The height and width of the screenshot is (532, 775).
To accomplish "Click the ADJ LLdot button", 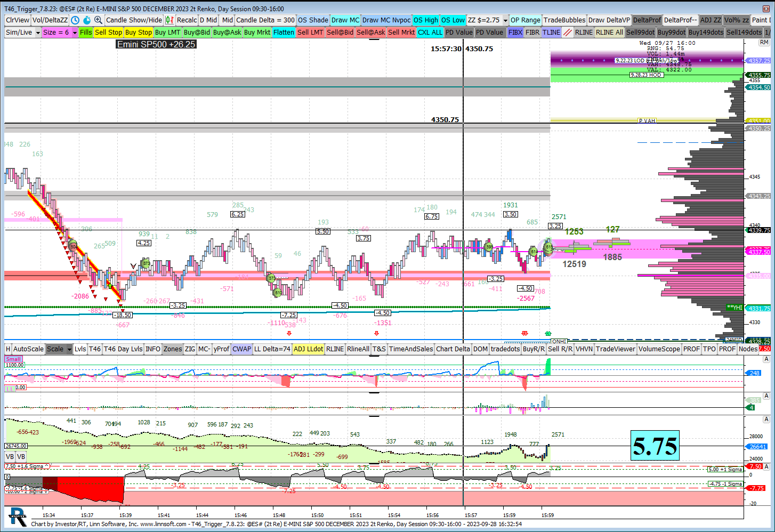I will 308,349.
